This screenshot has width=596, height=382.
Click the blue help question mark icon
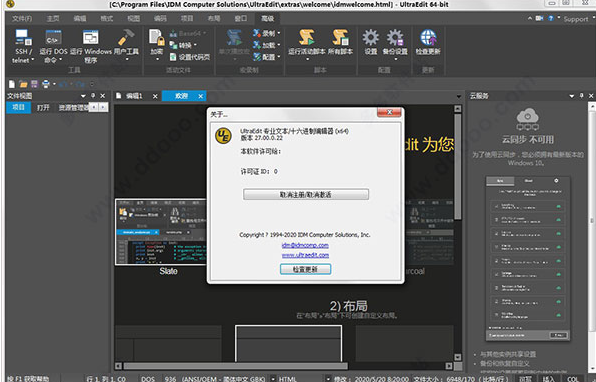[550, 18]
